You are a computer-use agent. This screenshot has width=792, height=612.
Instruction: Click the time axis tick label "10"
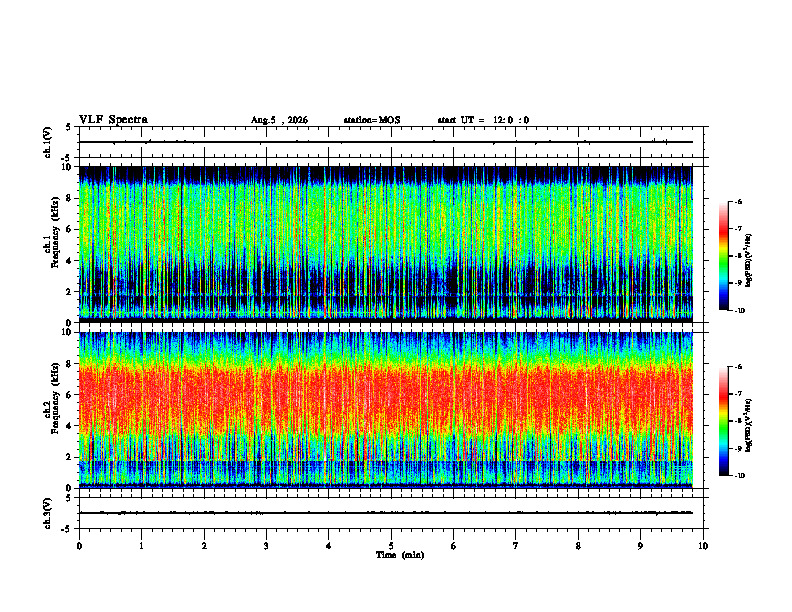[x=703, y=546]
